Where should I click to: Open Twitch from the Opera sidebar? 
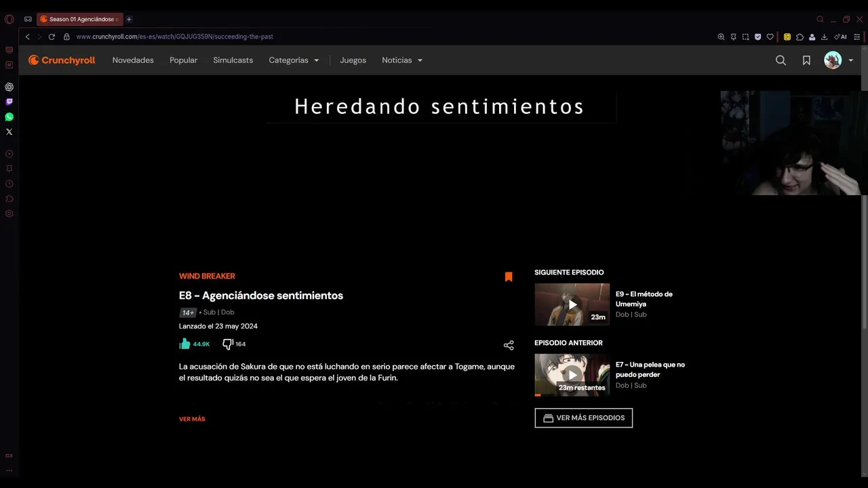(x=9, y=102)
